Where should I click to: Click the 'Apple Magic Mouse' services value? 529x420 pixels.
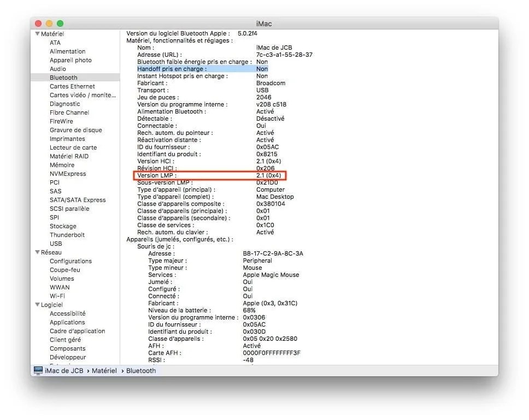[271, 275]
